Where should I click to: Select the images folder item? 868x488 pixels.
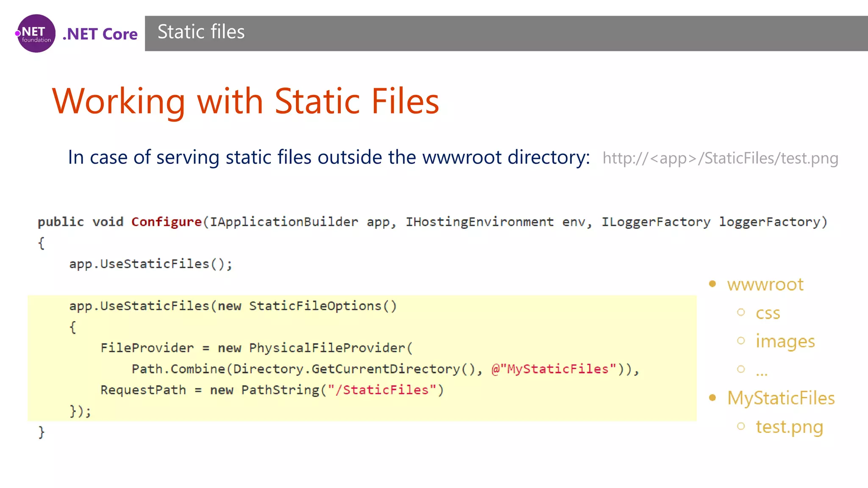785,341
